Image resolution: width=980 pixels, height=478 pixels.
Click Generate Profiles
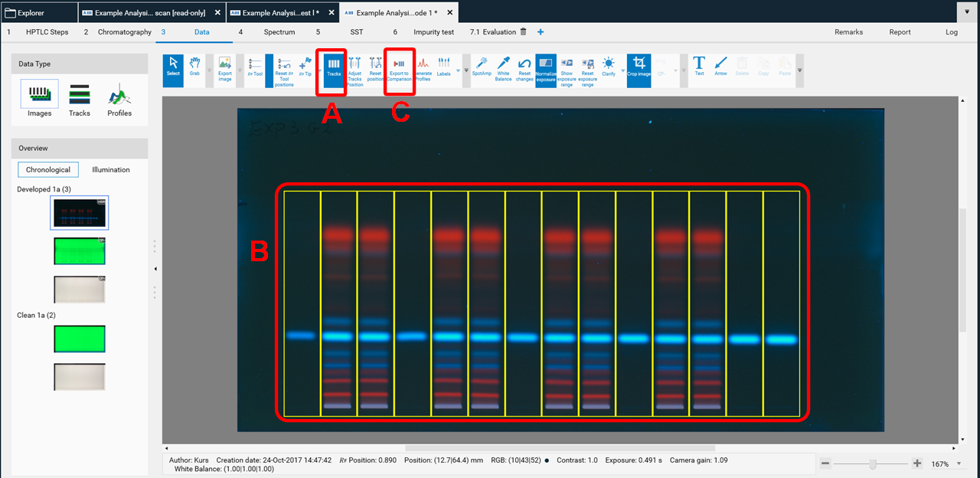click(x=423, y=70)
